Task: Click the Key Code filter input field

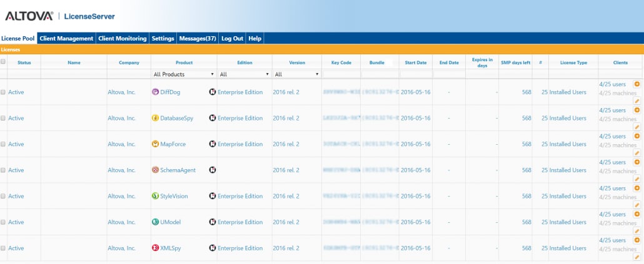Action: 341,74
